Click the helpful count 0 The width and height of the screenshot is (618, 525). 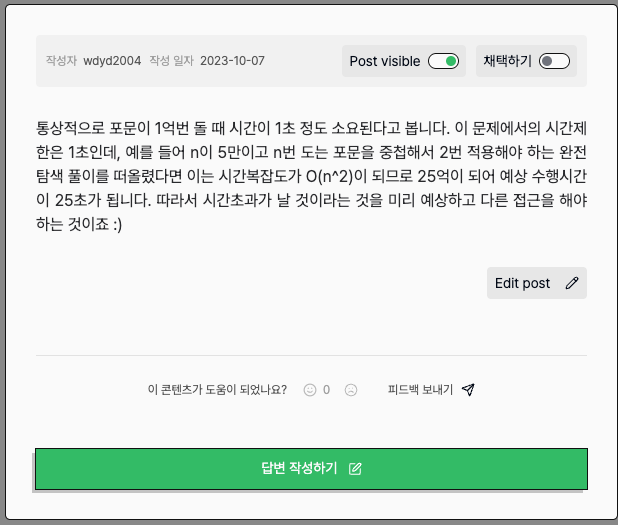click(326, 390)
